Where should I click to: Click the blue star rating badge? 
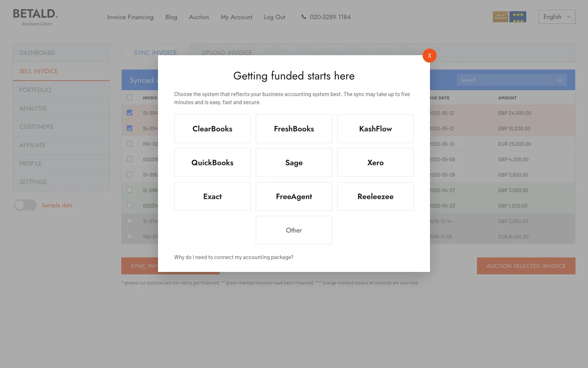point(518,17)
